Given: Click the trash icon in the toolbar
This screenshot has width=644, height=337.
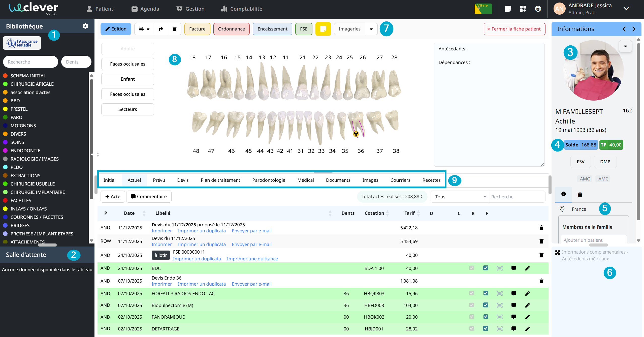Looking at the screenshot, I should tap(174, 29).
